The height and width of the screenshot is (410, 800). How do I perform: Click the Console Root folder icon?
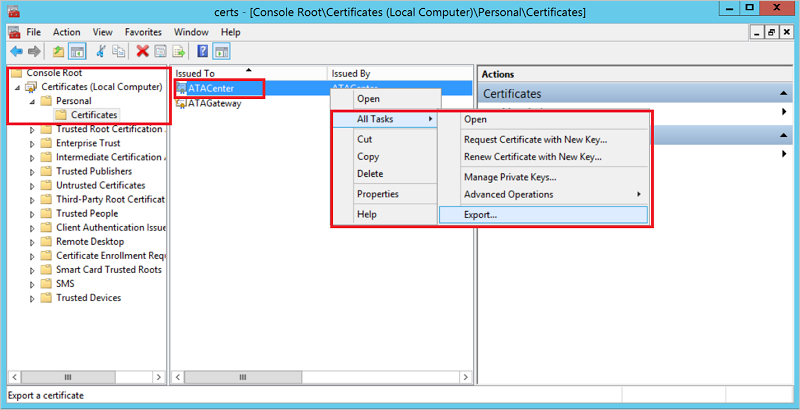(17, 73)
